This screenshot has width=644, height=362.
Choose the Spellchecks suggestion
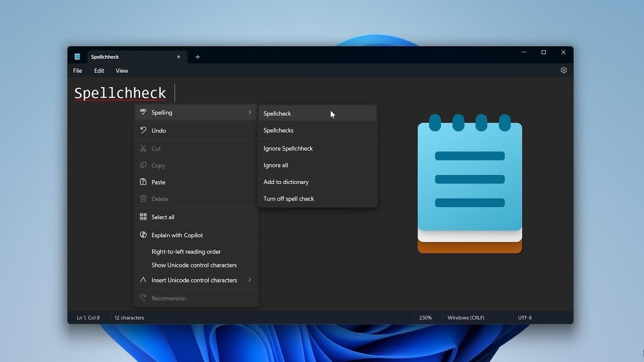pyautogui.click(x=317, y=130)
